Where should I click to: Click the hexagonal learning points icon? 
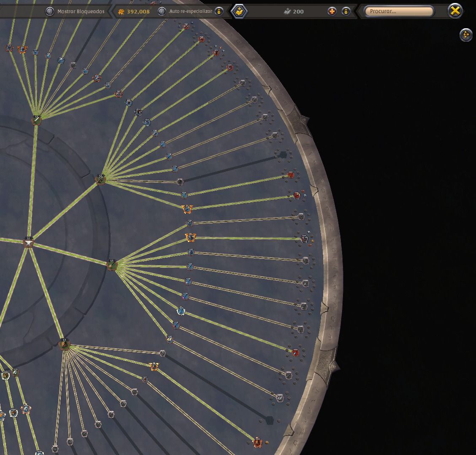[x=239, y=11]
